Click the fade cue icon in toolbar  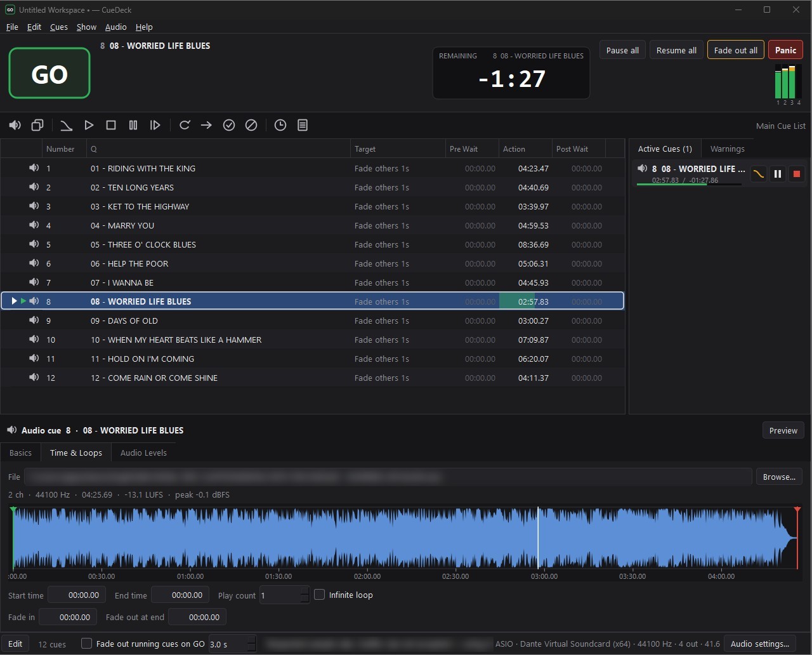click(67, 125)
